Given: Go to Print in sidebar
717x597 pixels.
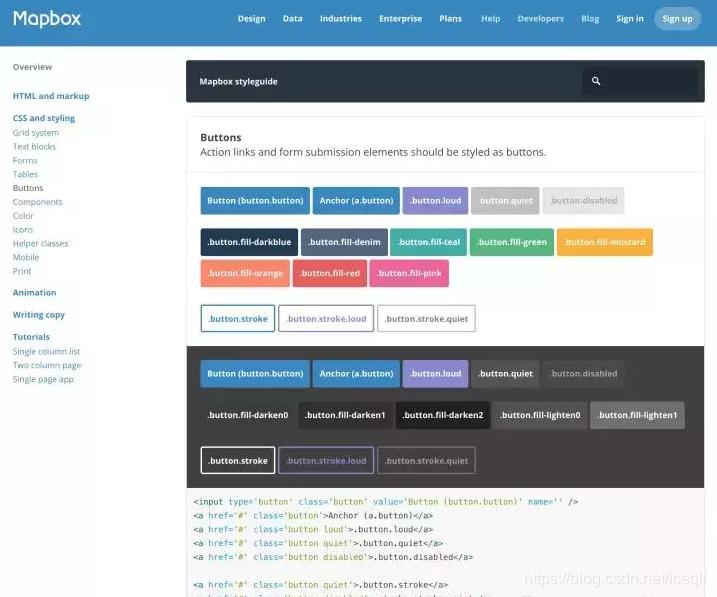Looking at the screenshot, I should pyautogui.click(x=22, y=271).
